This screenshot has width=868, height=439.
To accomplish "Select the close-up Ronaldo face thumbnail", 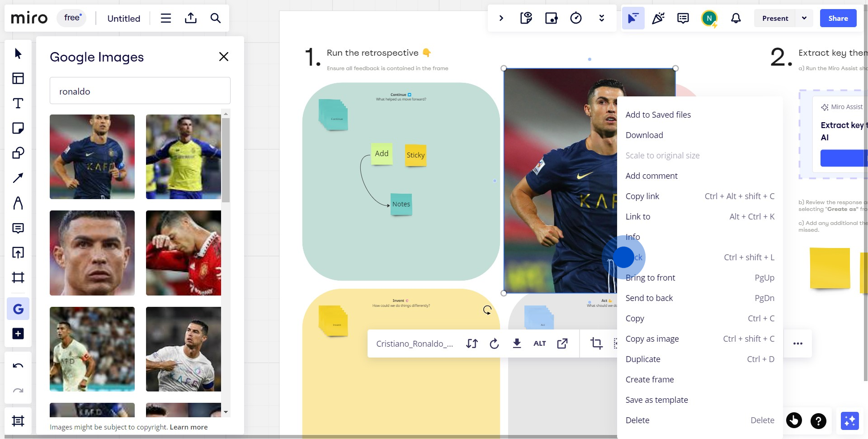I will 92,253.
